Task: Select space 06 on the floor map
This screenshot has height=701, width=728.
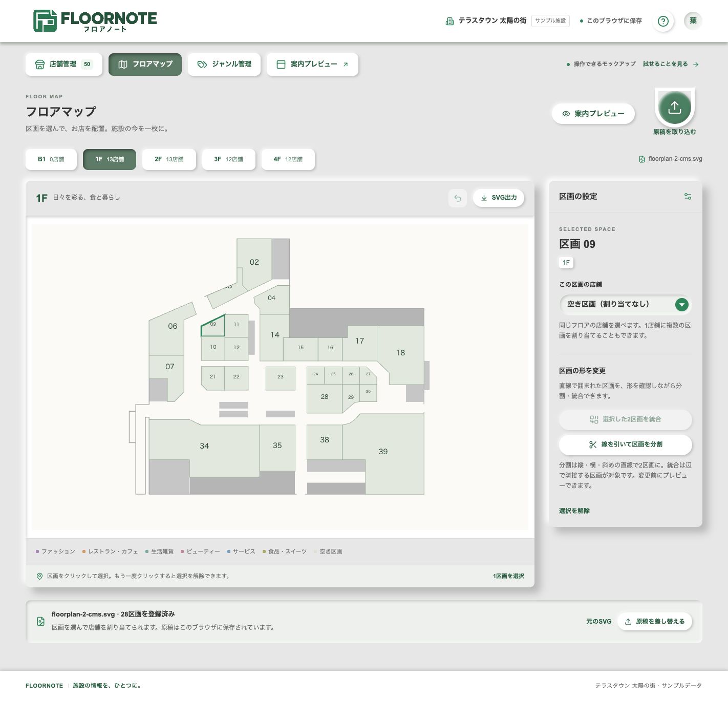Action: click(173, 326)
